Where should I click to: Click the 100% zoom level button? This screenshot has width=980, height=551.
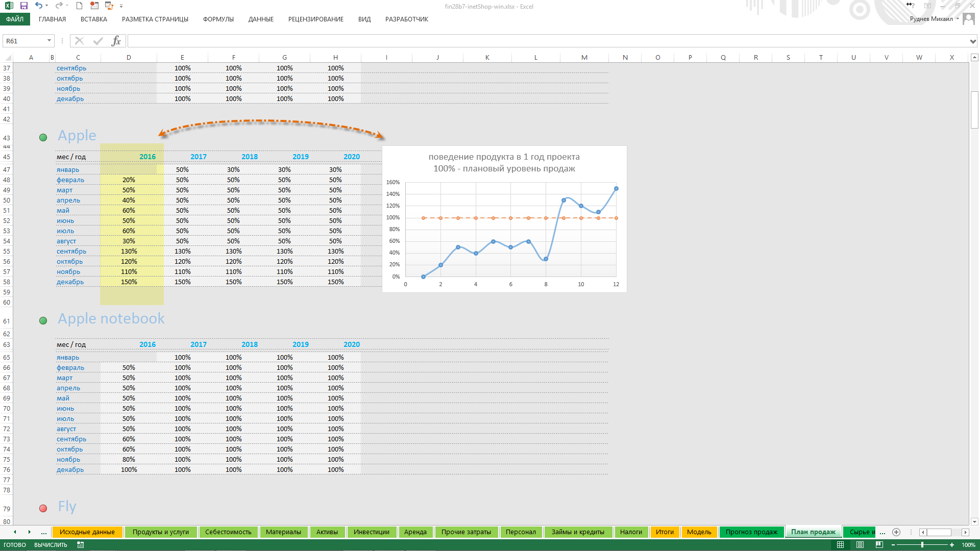(968, 545)
